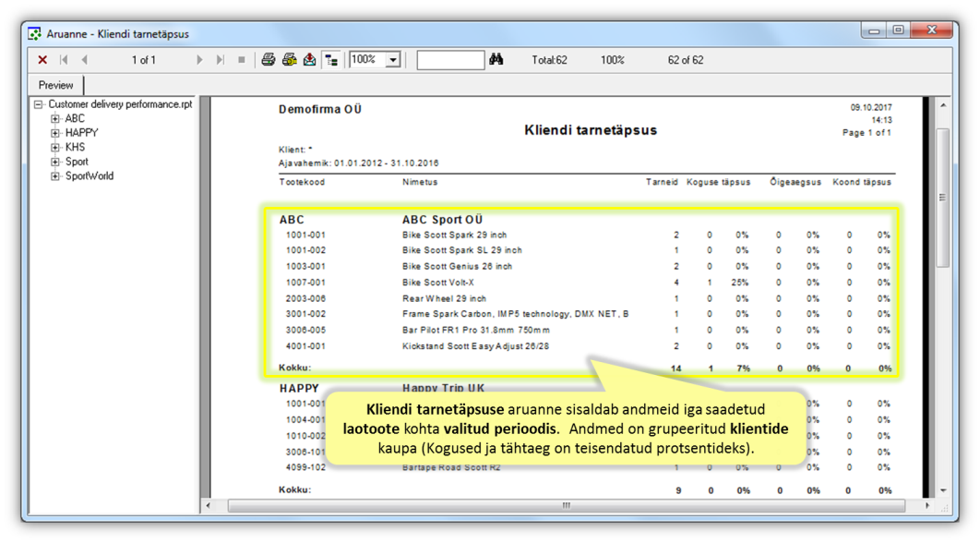Click the "1 of 1" page indicator
980x543 pixels.
(143, 60)
